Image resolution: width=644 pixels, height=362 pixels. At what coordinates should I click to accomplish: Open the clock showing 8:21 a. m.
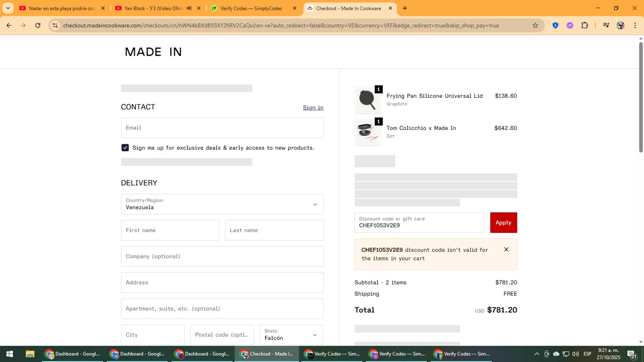click(608, 354)
